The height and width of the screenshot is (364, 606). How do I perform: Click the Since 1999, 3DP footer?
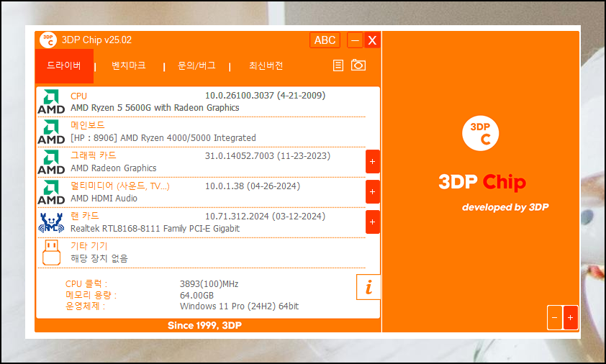[204, 325]
